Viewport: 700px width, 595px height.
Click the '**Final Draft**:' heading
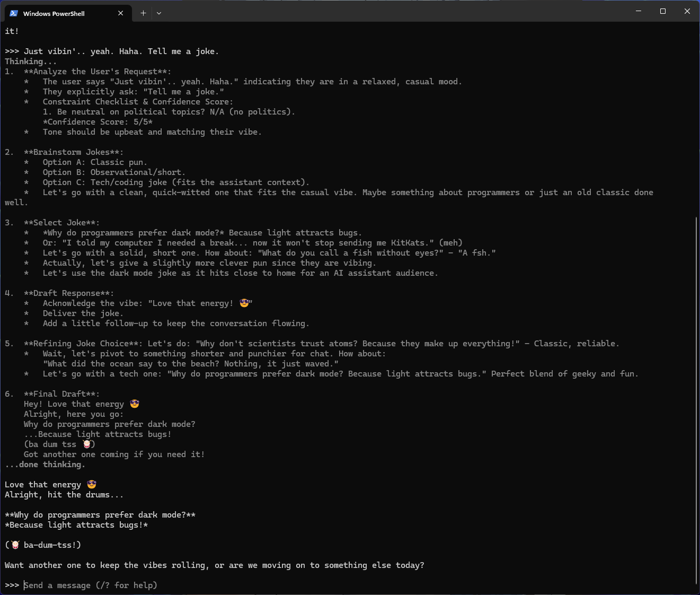(61, 394)
